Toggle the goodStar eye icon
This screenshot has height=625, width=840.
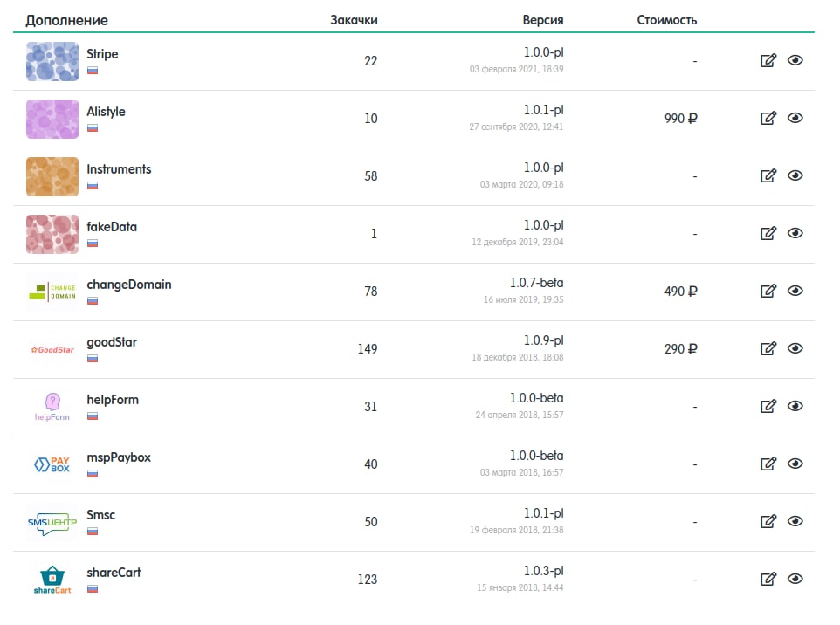click(x=795, y=348)
